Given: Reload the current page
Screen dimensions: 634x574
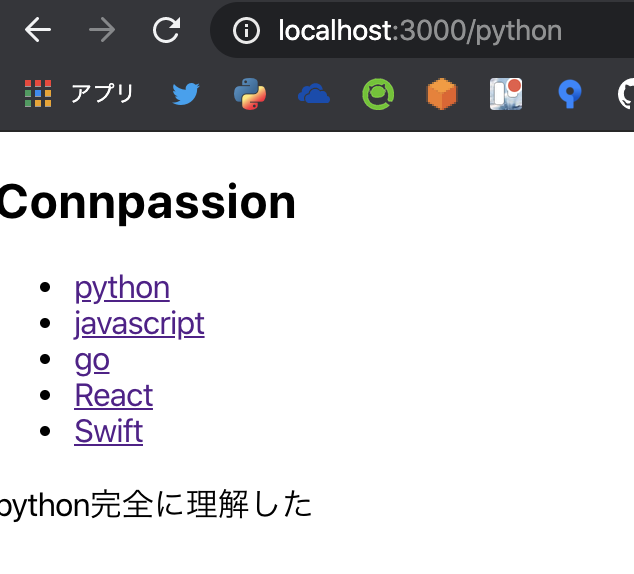Looking at the screenshot, I should (x=166, y=30).
